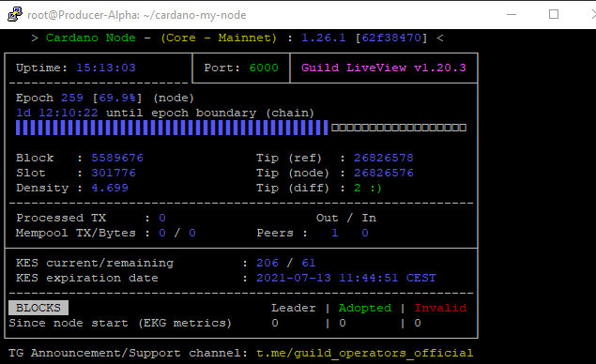Click 'Guild LiveView v1.20.3' label

click(x=384, y=68)
